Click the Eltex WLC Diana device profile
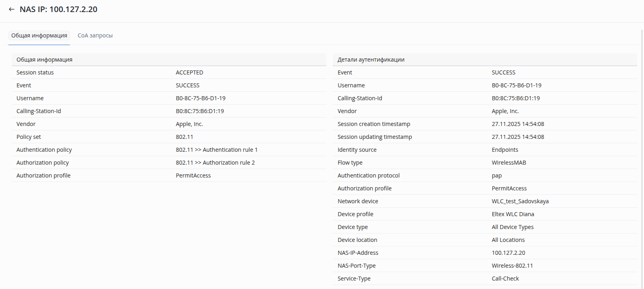This screenshot has width=644, height=289. (513, 214)
